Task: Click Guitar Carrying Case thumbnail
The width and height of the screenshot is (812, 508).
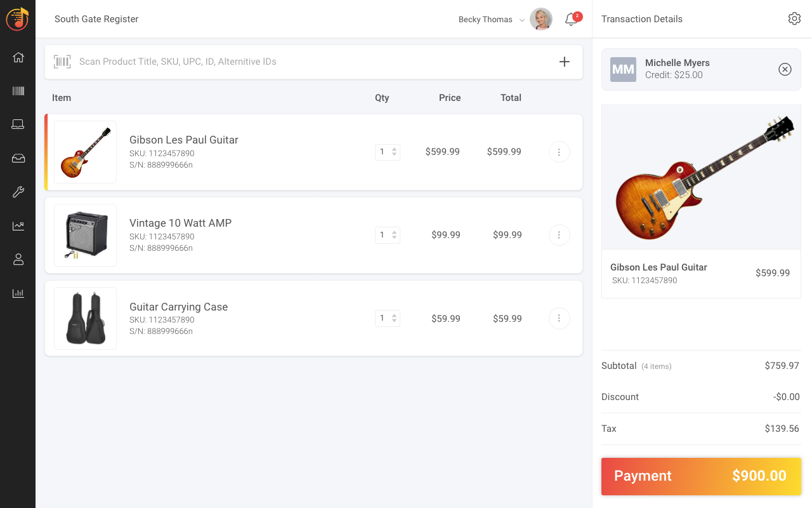Action: (85, 318)
